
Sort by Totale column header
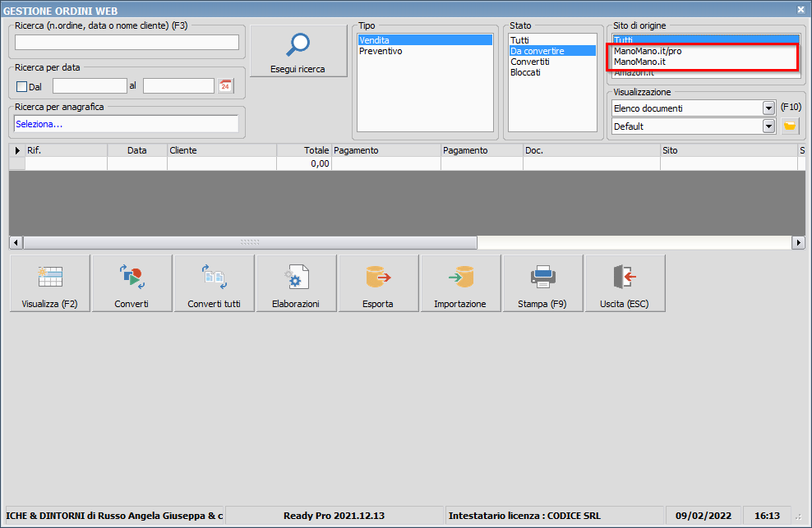tap(304, 150)
